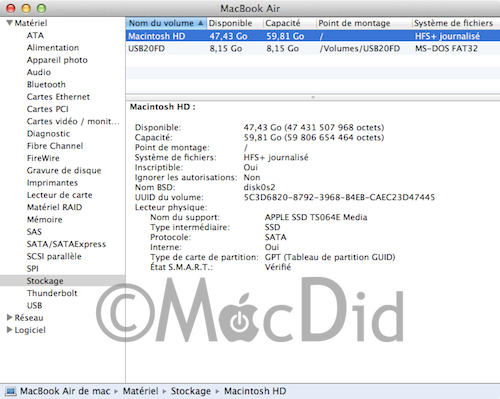Select USB in the sidebar
The width and height of the screenshot is (500, 399).
34,305
